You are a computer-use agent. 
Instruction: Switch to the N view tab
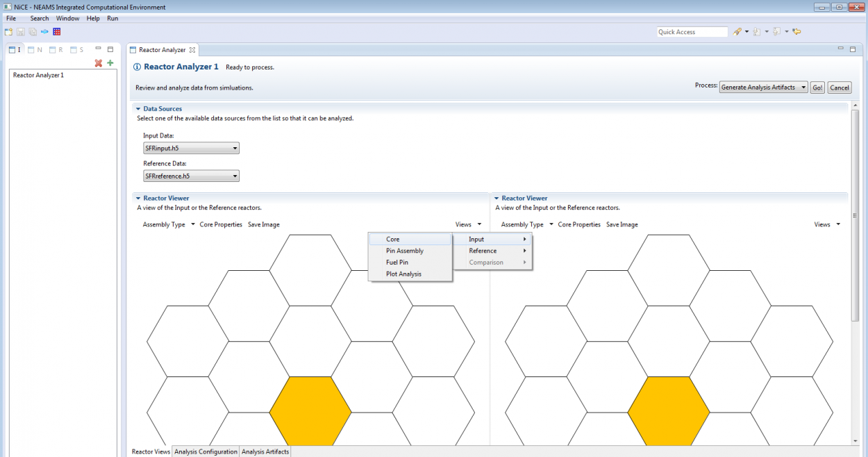tap(35, 50)
